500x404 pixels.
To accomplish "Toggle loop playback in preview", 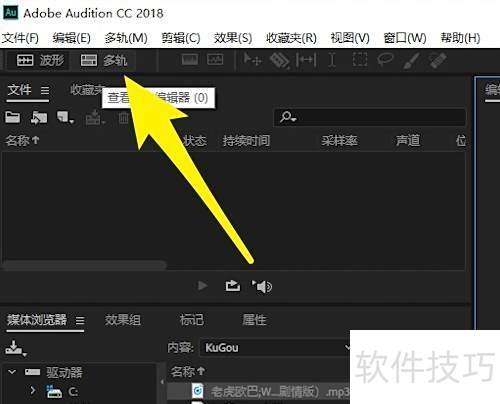I will [x=233, y=286].
